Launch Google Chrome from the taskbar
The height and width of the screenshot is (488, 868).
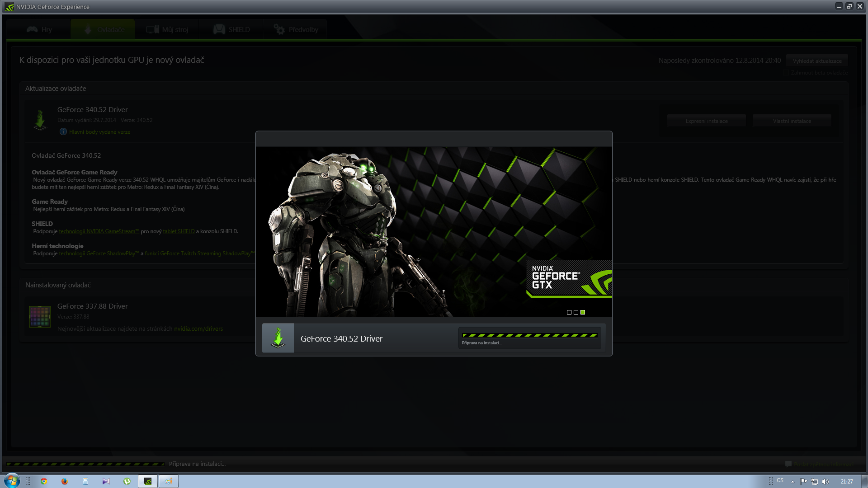pos(44,481)
